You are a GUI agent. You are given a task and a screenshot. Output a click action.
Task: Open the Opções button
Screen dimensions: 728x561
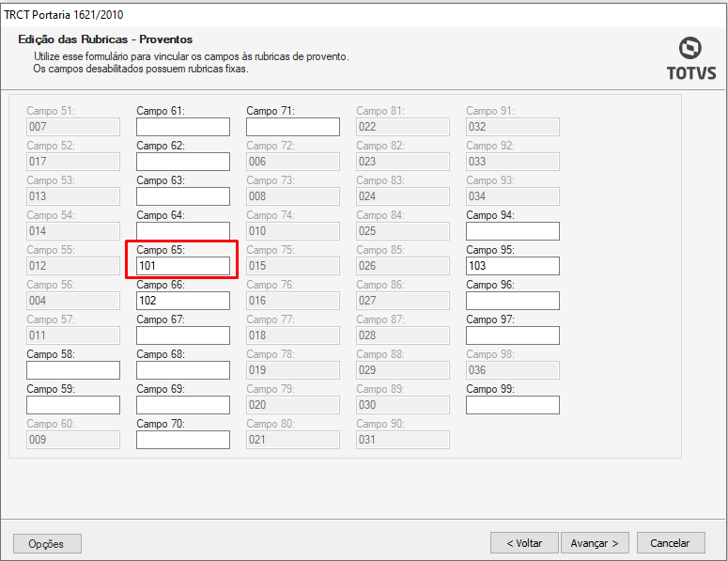coord(47,543)
